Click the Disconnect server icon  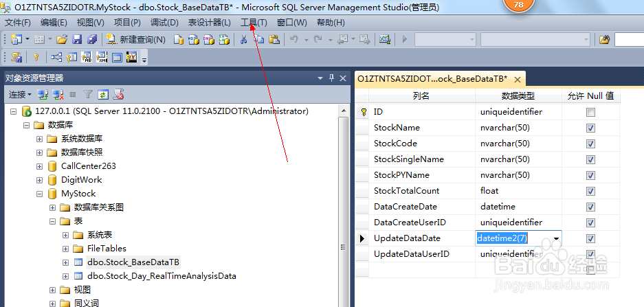58,95
